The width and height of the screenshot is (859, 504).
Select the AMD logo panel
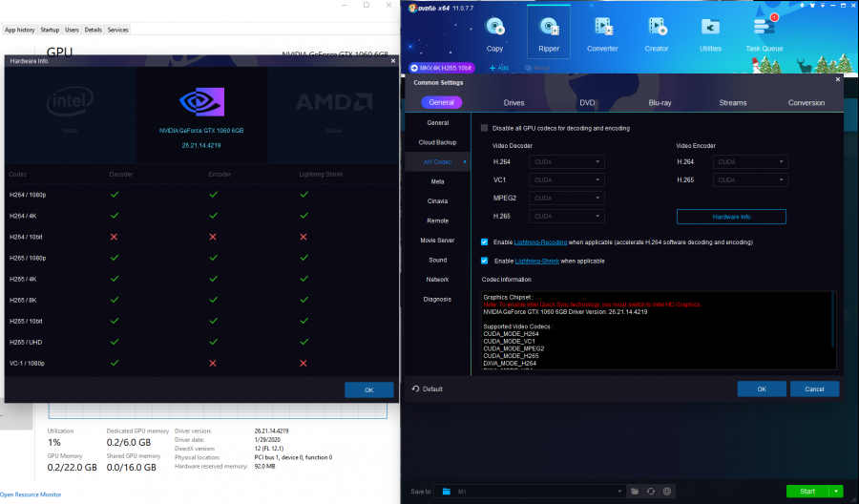[333, 115]
